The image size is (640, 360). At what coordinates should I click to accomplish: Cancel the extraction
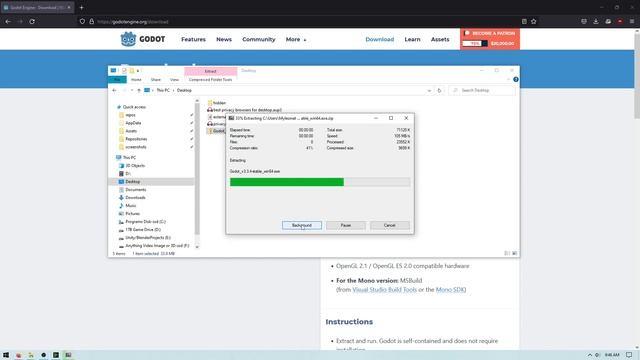pos(390,225)
